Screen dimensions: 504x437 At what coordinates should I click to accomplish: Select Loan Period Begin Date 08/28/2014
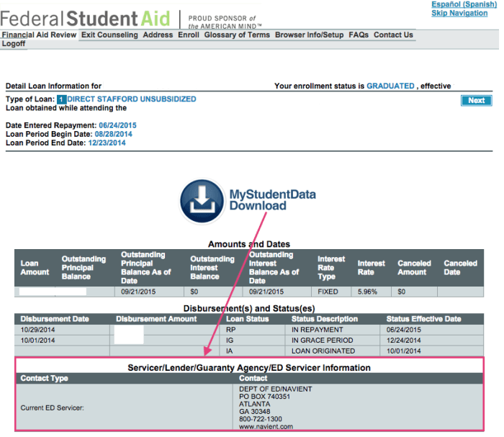pos(114,134)
